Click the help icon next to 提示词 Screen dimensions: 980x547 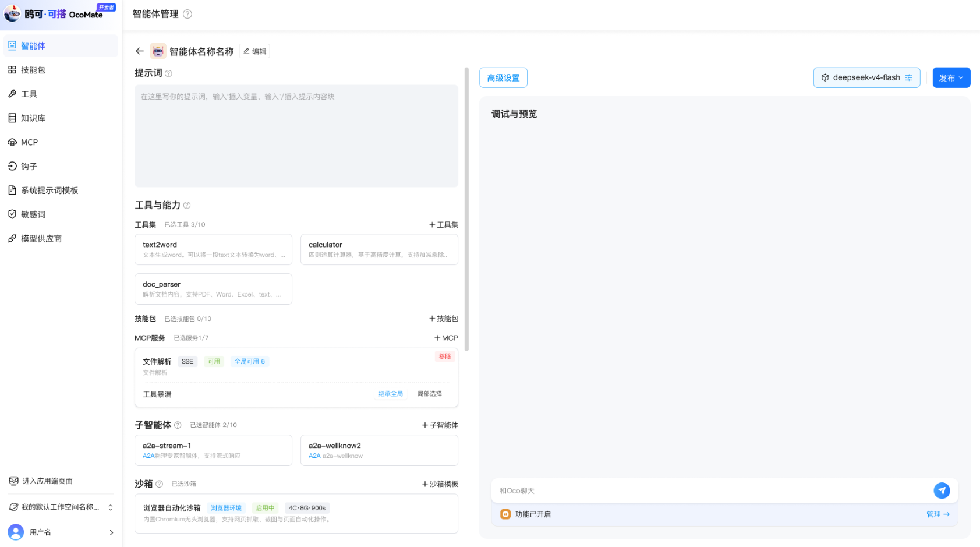click(x=168, y=73)
